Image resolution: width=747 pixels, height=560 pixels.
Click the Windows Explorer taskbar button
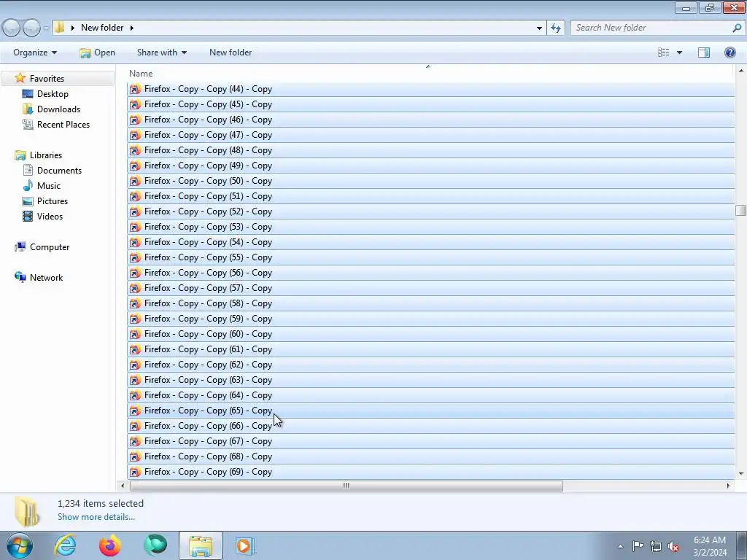coord(201,545)
